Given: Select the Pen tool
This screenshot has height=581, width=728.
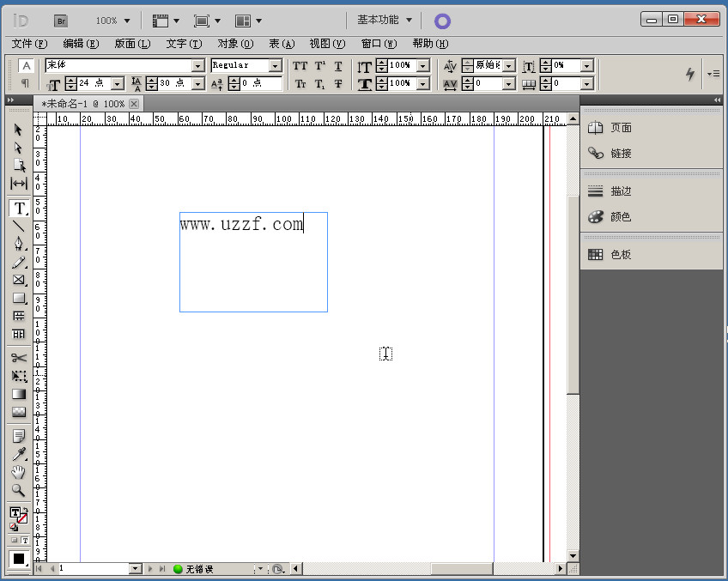Looking at the screenshot, I should [18, 244].
